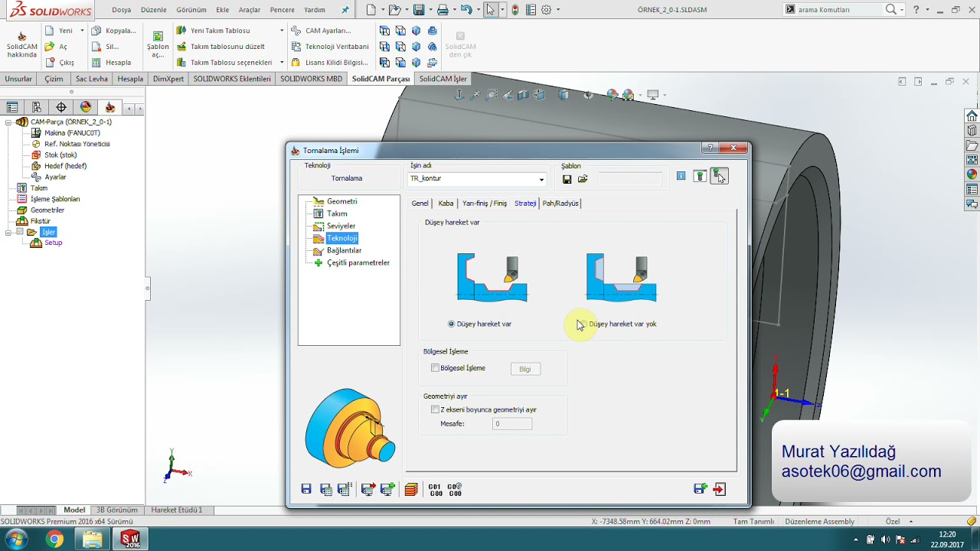Screen dimensions: 980x551
Task: Open the FeatureManager design tree tab icon
Action: (x=11, y=108)
